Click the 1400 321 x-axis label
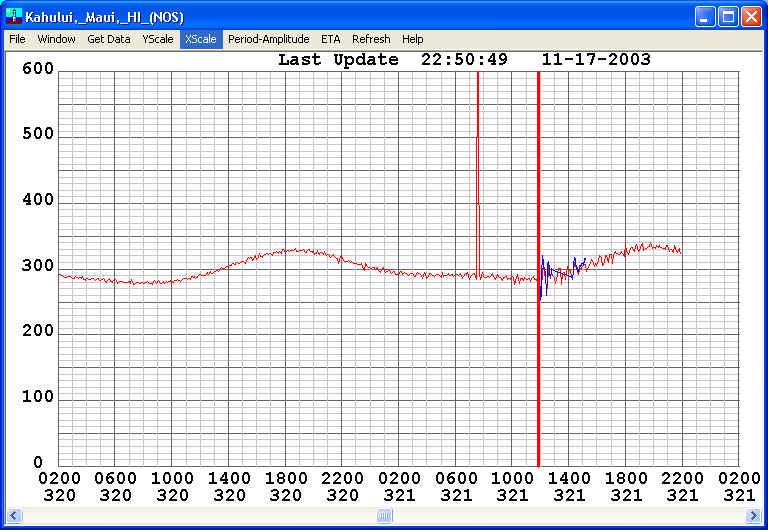 569,487
